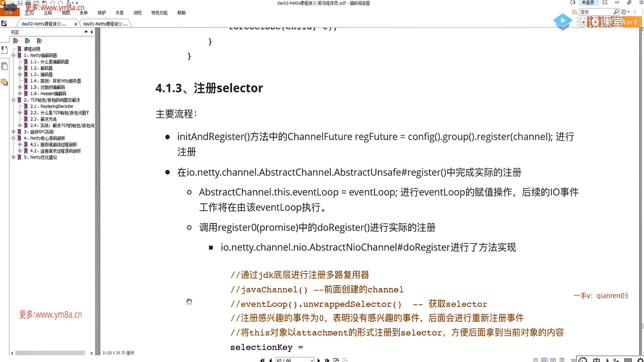Go to the next page arrow
Viewport: 644px width, 362px height.
coord(319,360)
